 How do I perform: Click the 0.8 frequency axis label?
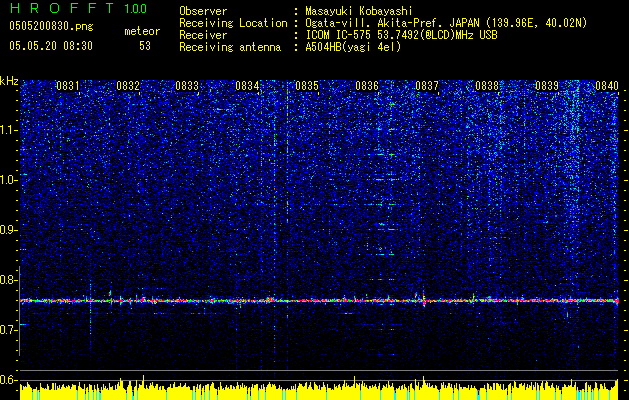tap(9, 280)
